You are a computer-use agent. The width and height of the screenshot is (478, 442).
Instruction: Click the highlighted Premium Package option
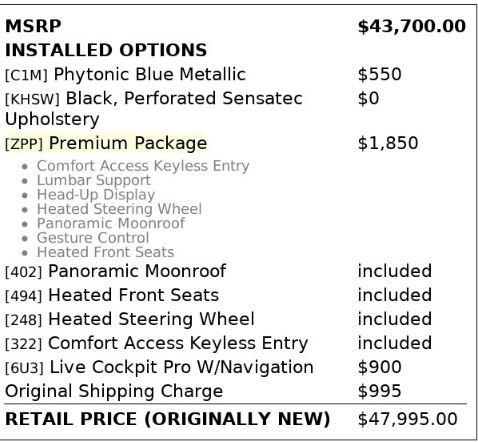pyautogui.click(x=106, y=143)
